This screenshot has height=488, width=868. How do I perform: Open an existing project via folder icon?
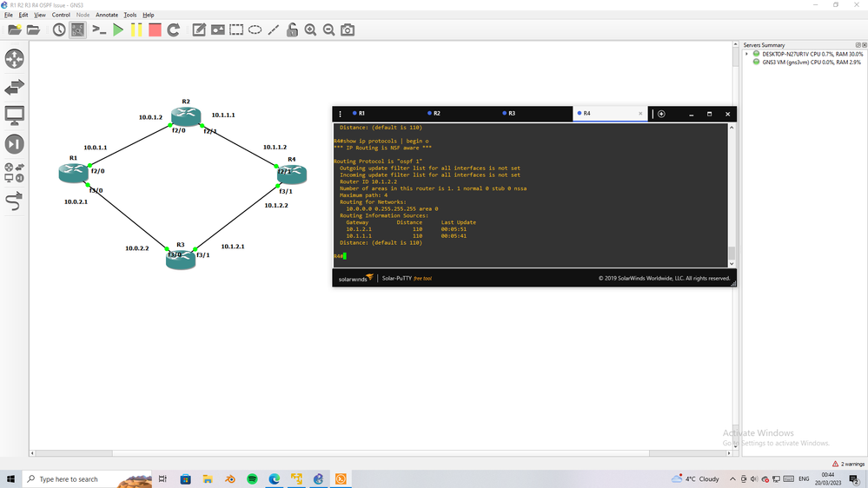point(33,30)
